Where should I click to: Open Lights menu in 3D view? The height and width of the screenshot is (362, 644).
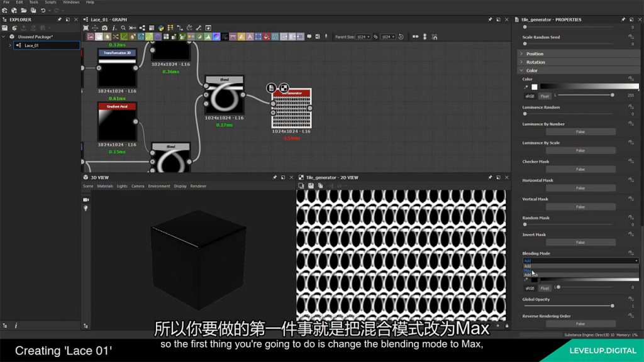pyautogui.click(x=122, y=186)
